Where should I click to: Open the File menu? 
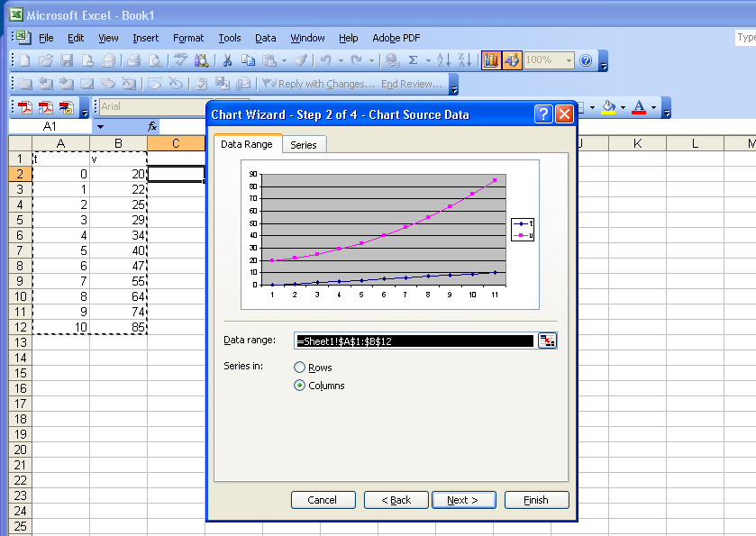(x=46, y=38)
